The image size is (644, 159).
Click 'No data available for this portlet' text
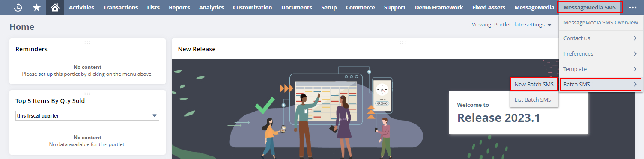(x=87, y=144)
